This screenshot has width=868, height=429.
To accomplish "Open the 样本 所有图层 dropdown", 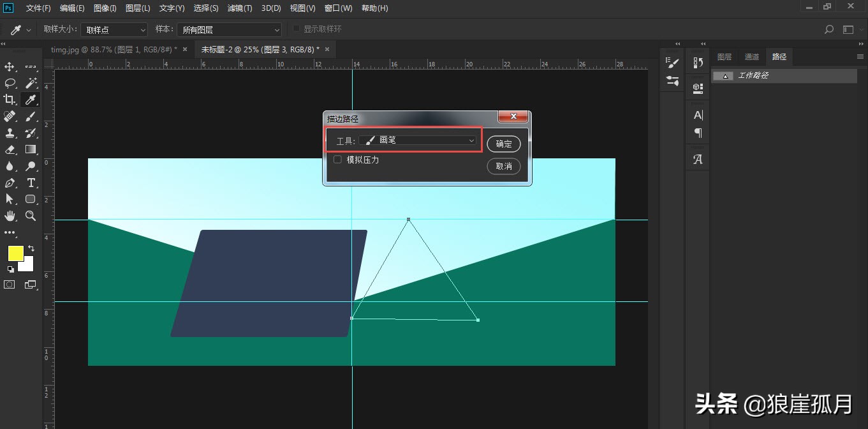I will (230, 29).
